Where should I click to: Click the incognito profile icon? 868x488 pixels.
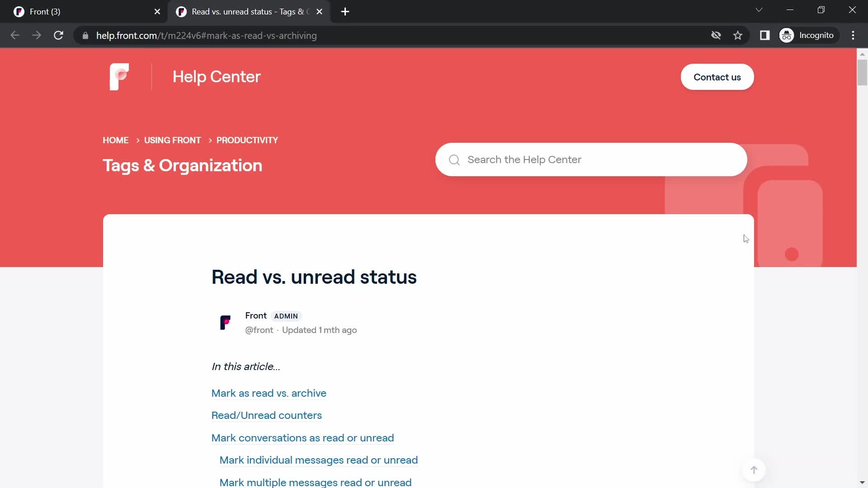pos(788,36)
